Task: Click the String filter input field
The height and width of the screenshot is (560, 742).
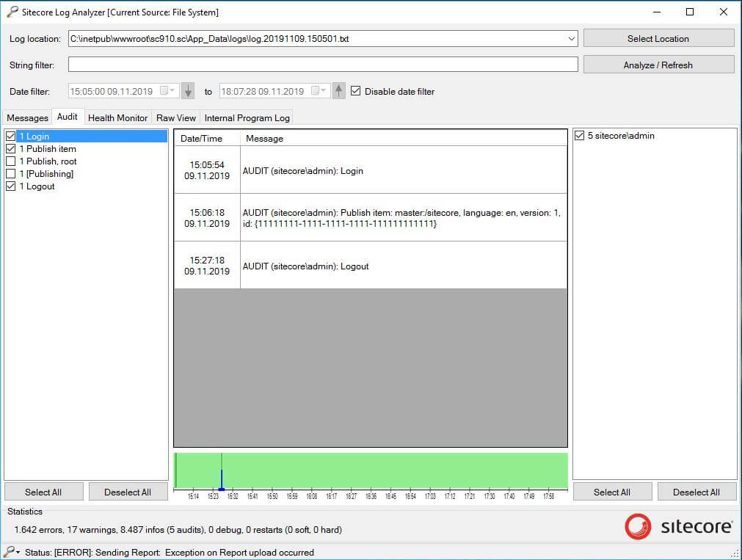Action: [323, 65]
